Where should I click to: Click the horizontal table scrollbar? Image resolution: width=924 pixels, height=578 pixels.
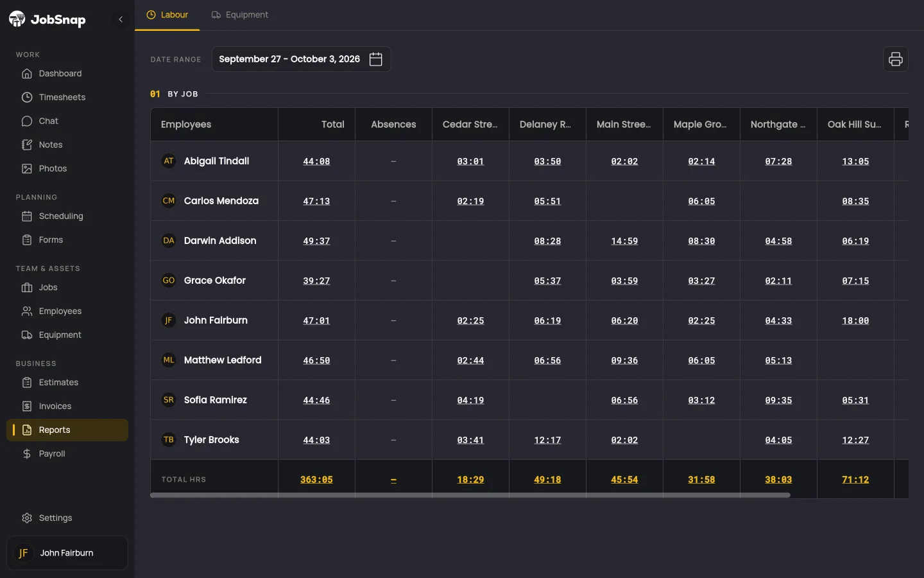click(x=470, y=495)
